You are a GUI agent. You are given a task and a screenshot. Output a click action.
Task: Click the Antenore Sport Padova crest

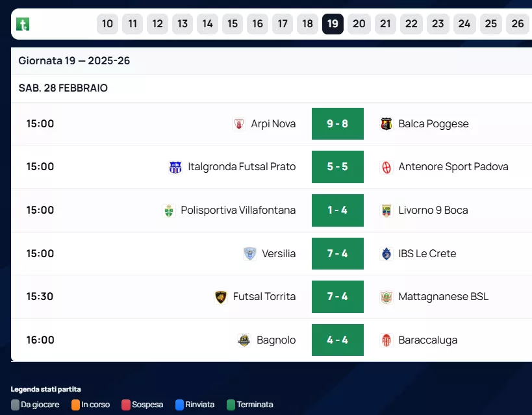click(x=386, y=167)
